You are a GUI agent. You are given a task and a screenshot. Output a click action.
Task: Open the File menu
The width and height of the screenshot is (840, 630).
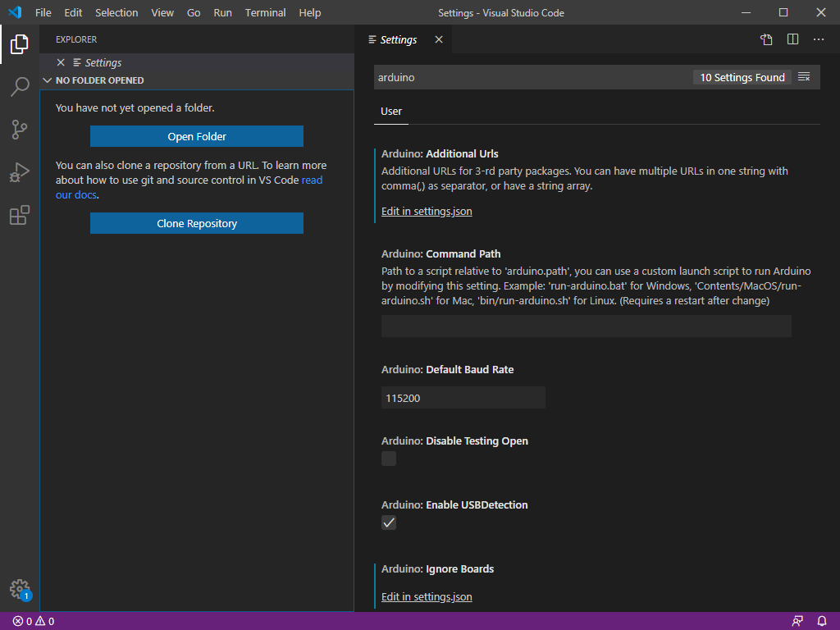pyautogui.click(x=43, y=12)
